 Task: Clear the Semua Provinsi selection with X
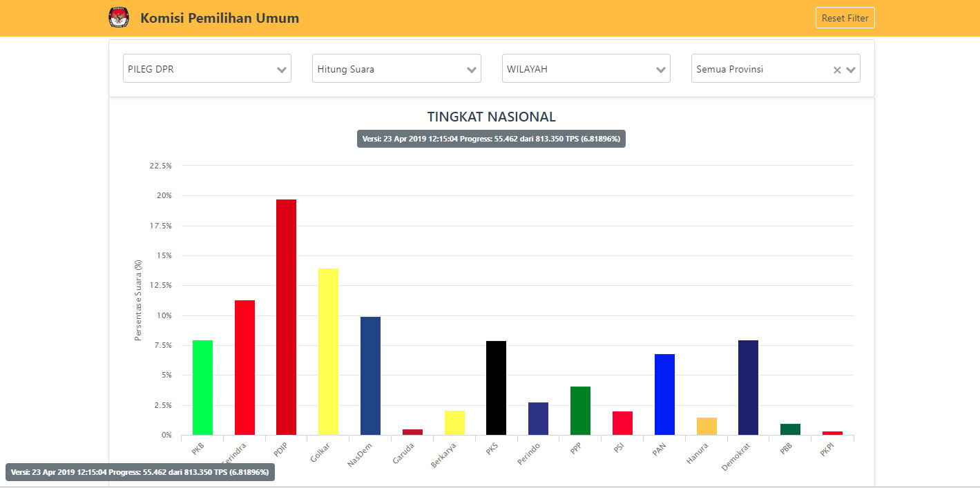[x=836, y=70]
